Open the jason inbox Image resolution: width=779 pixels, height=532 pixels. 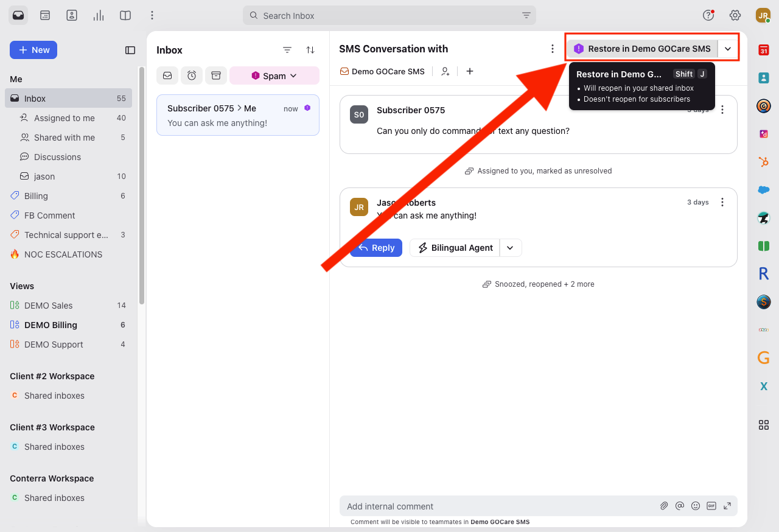(68, 177)
